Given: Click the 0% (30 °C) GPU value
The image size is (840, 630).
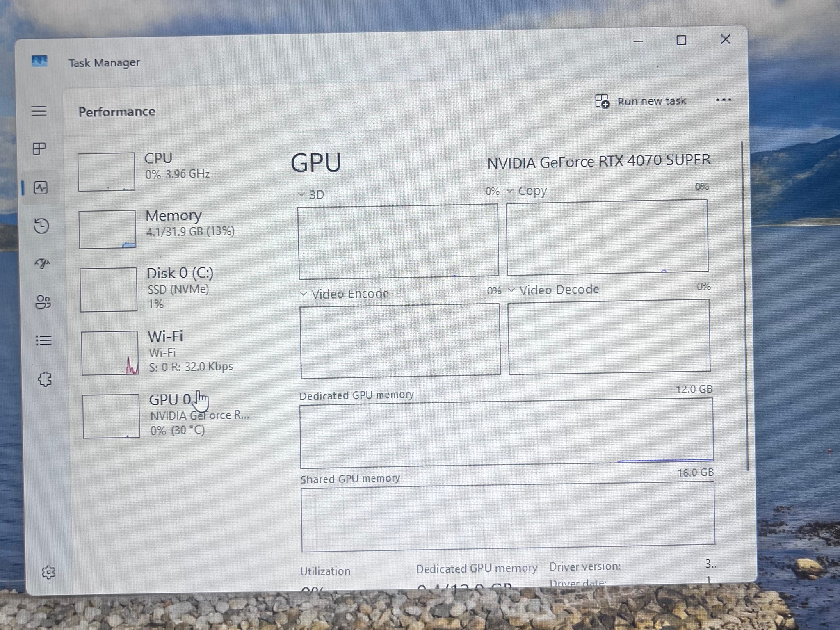Looking at the screenshot, I should [177, 430].
